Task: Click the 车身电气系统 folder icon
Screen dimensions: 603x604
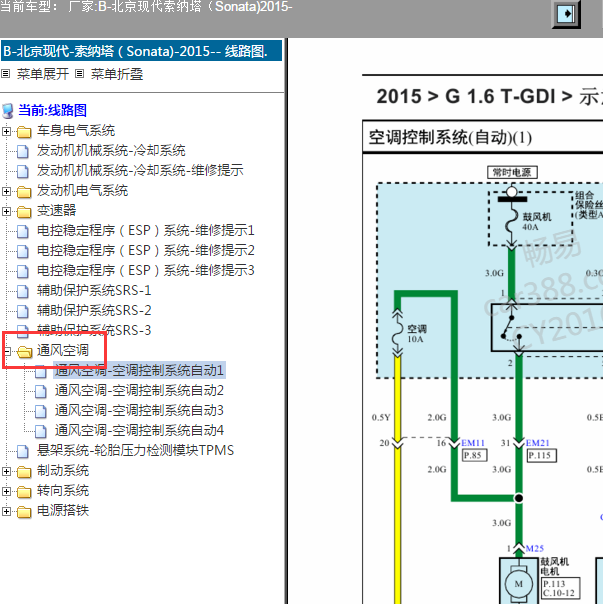Action: coord(24,132)
